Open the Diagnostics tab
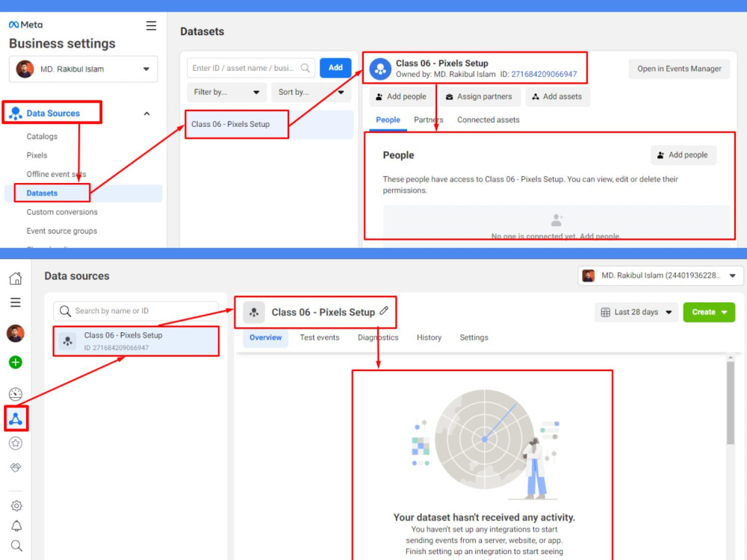The width and height of the screenshot is (747, 560). click(378, 337)
